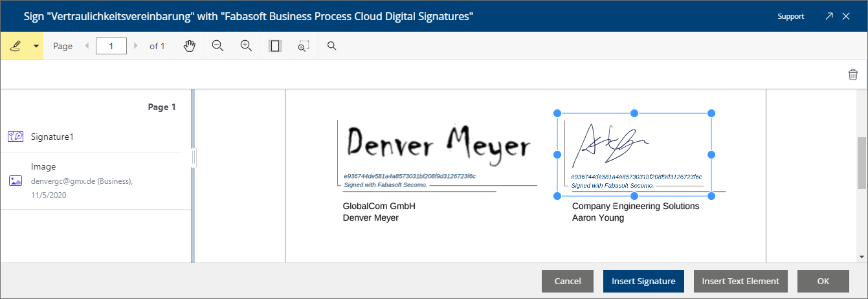Confirm with the OK button
868x299 pixels.
[x=823, y=281]
